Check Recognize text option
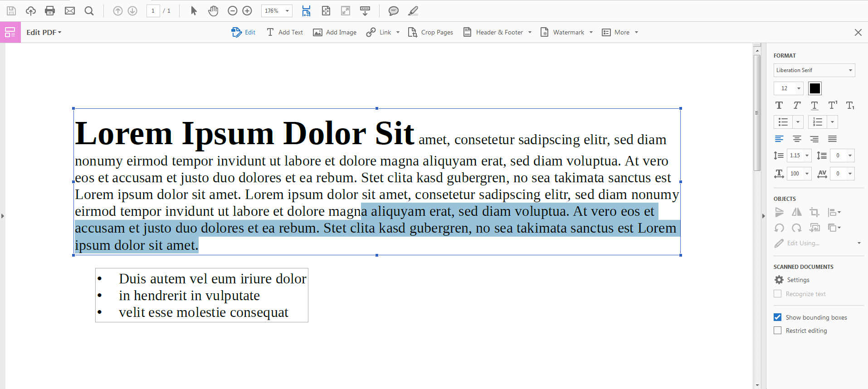868x389 pixels. (778, 294)
